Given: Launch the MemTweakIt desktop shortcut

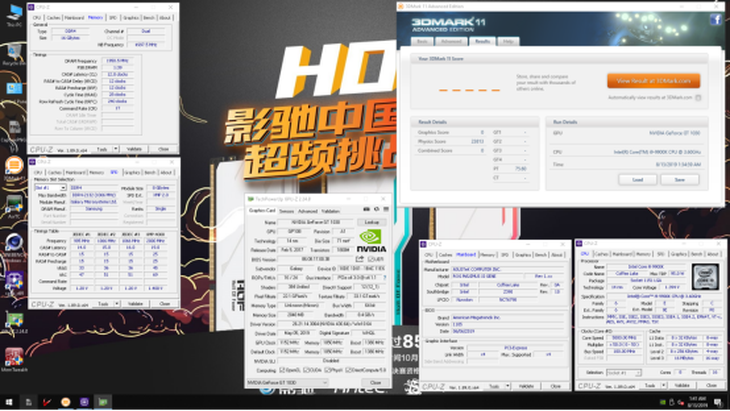Looking at the screenshot, I should 14,359.
